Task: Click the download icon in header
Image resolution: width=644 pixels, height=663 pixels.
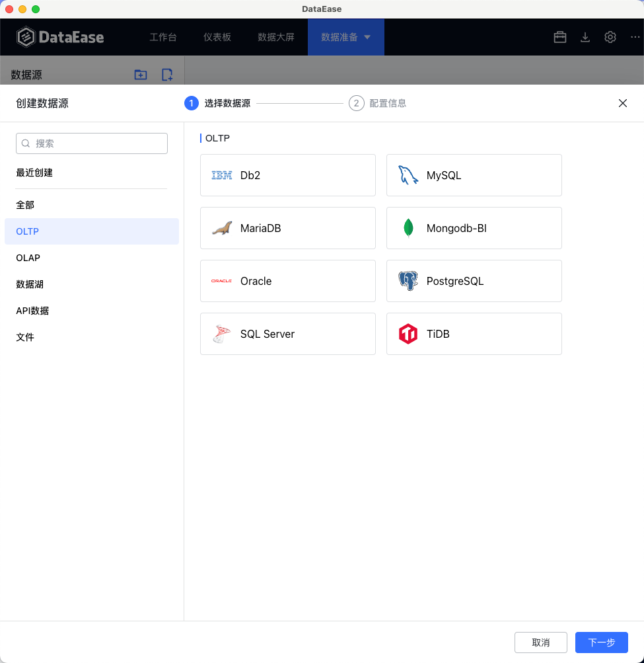Action: point(585,37)
